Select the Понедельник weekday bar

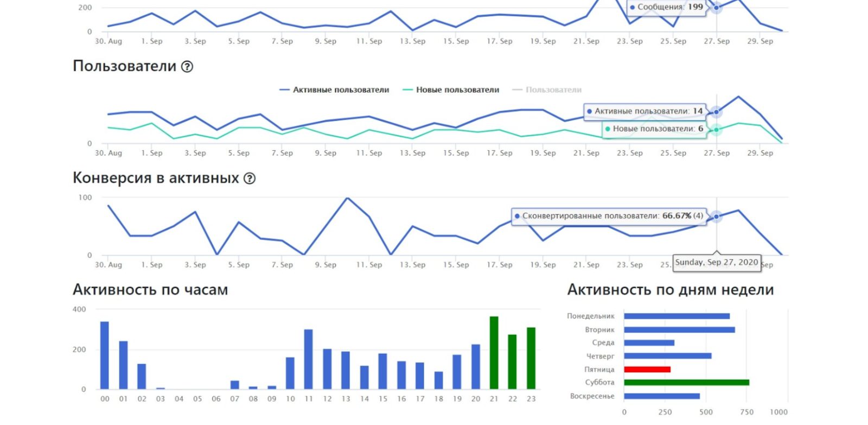(x=676, y=316)
